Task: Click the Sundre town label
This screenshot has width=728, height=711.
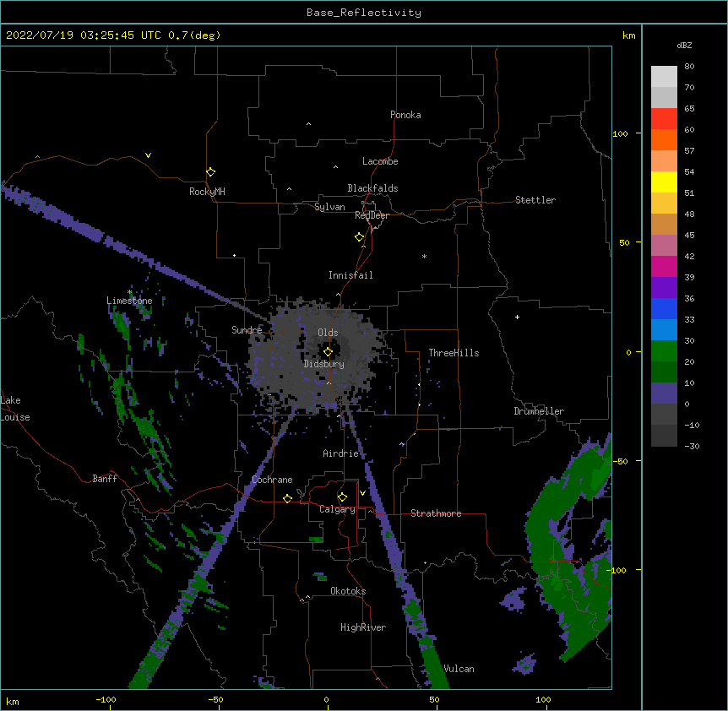Action: [247, 330]
